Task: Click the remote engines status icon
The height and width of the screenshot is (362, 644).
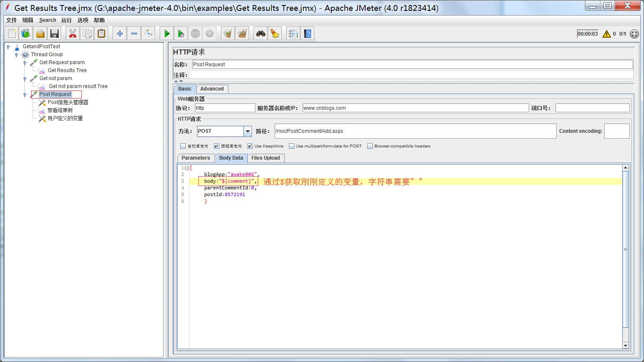Action: pos(634,34)
